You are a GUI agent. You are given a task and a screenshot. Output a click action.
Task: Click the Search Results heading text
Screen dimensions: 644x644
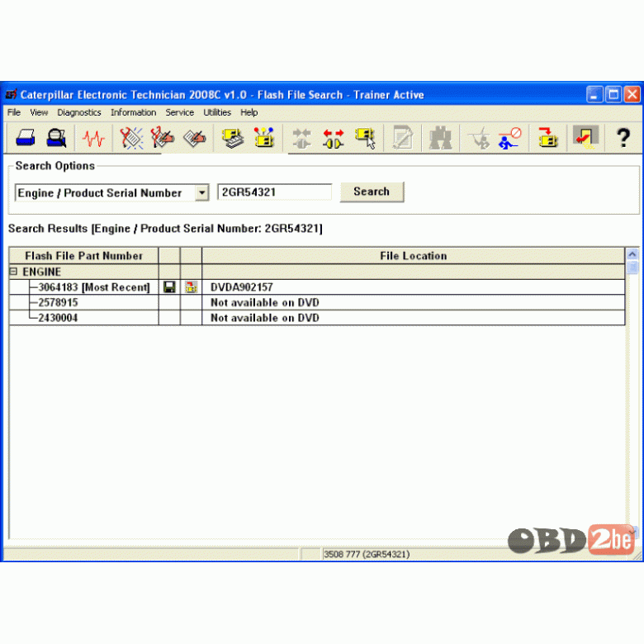[165, 229]
